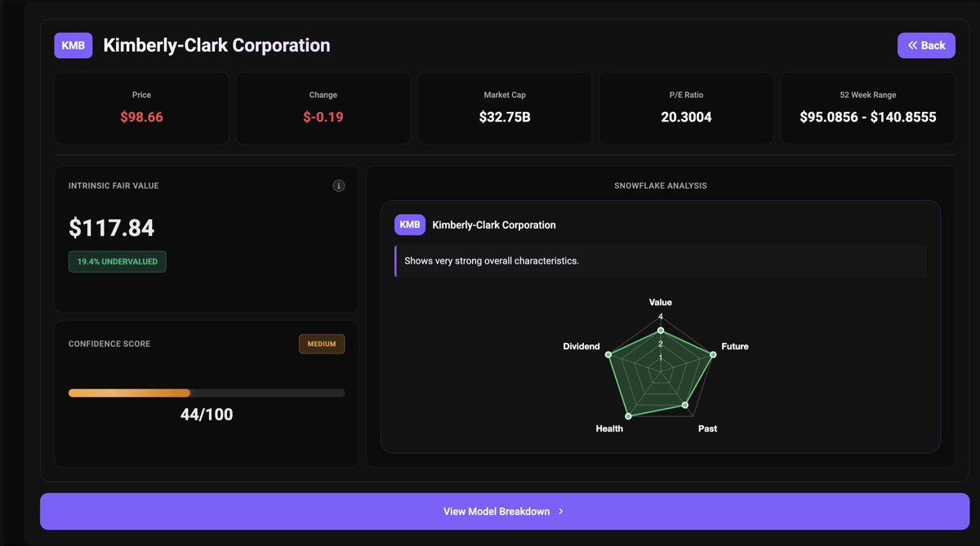This screenshot has width=980, height=546.
Task: Click the 19.4% UNDERVALUED badge
Action: point(118,262)
